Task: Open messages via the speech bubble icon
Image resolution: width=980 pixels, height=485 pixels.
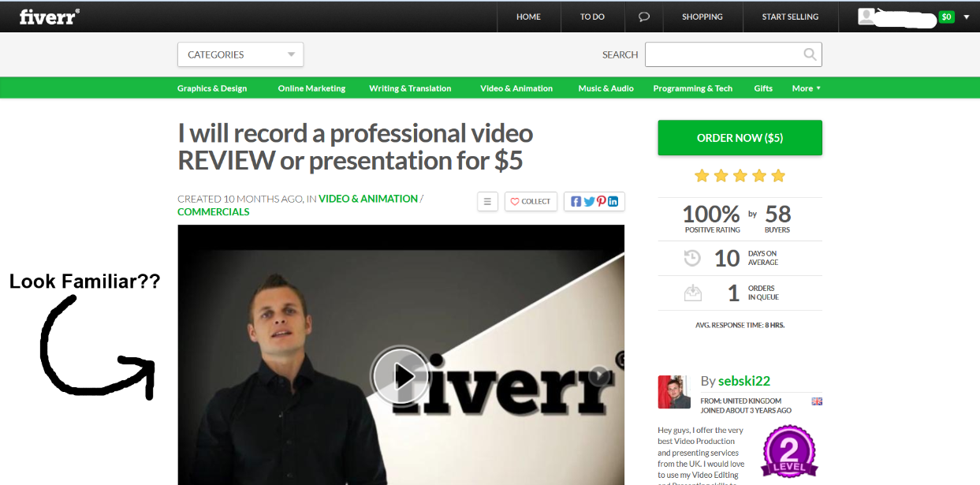Action: 644,17
